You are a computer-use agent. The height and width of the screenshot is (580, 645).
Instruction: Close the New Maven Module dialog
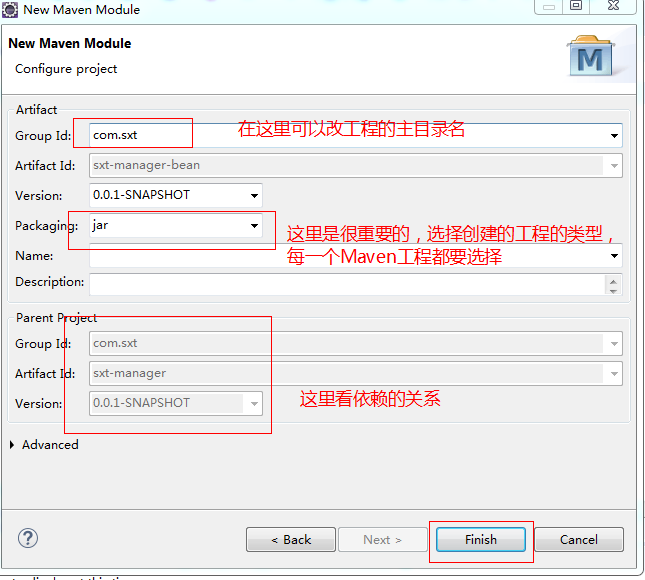pyautogui.click(x=613, y=6)
